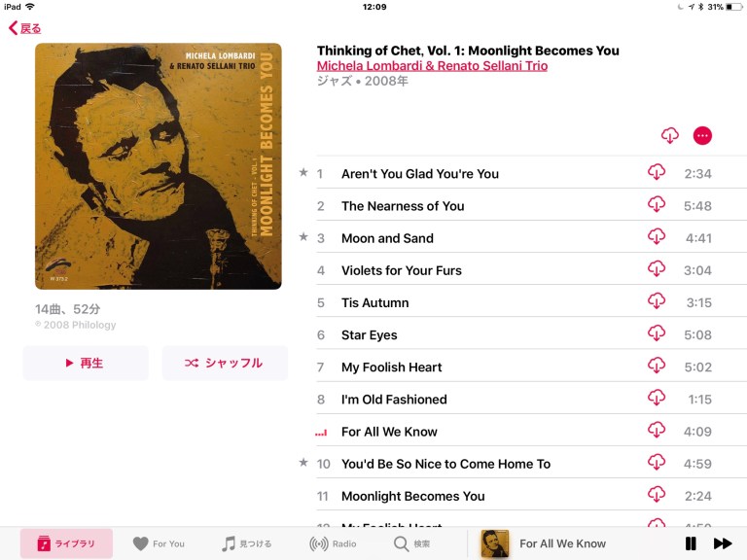Open the 検索 search tab
The height and width of the screenshot is (560, 747).
[412, 543]
